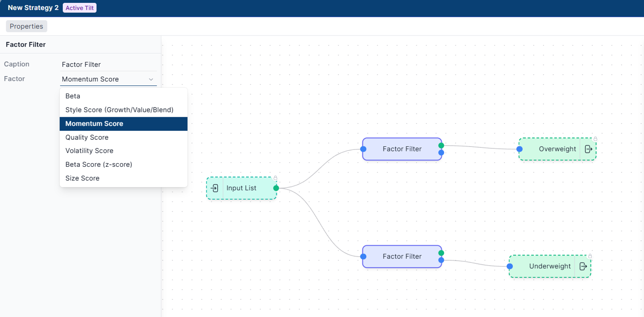Click the Factor Filter panel heading
Screen dimensions: 644x317
(x=26, y=45)
